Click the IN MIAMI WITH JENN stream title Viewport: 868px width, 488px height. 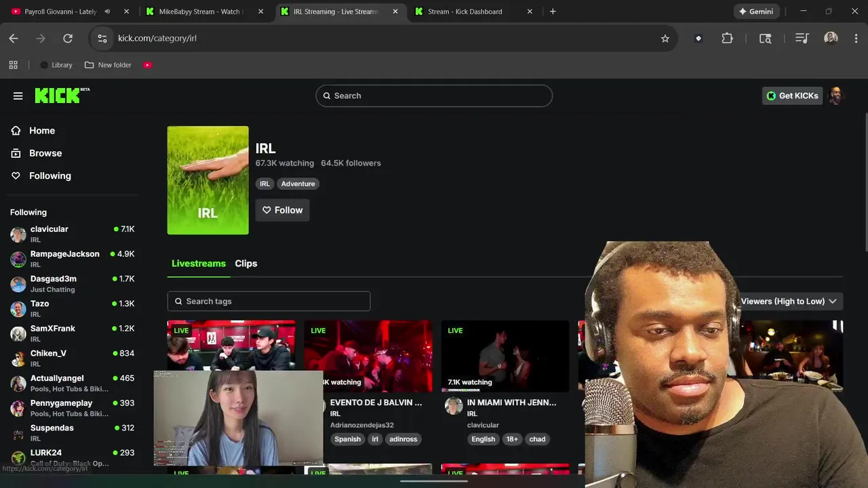[x=512, y=403]
